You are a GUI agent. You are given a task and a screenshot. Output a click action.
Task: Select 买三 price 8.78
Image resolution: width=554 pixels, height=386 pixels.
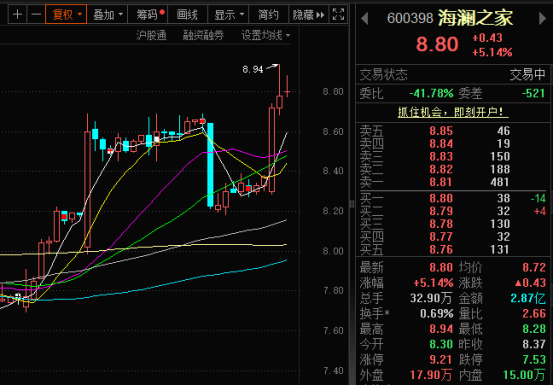[441, 224]
